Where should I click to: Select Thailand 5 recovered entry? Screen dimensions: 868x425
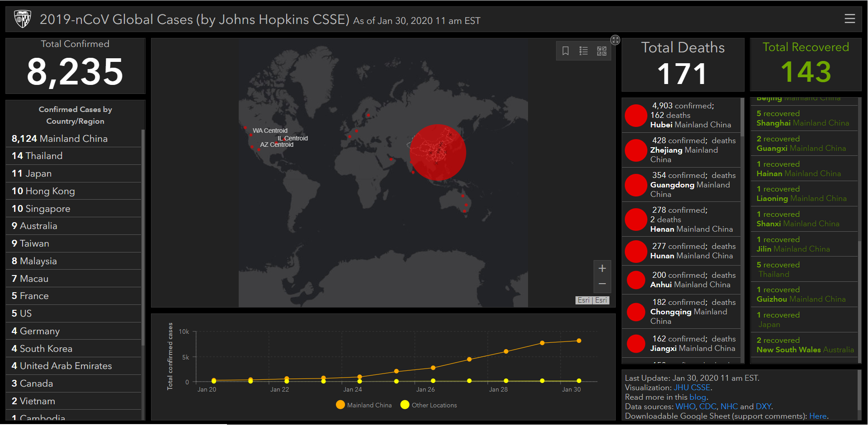click(804, 270)
